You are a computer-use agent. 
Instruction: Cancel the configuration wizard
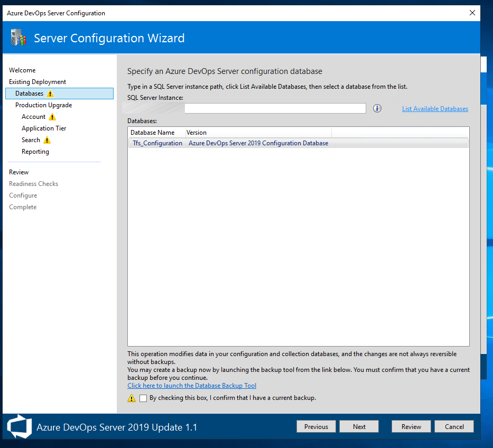point(454,427)
